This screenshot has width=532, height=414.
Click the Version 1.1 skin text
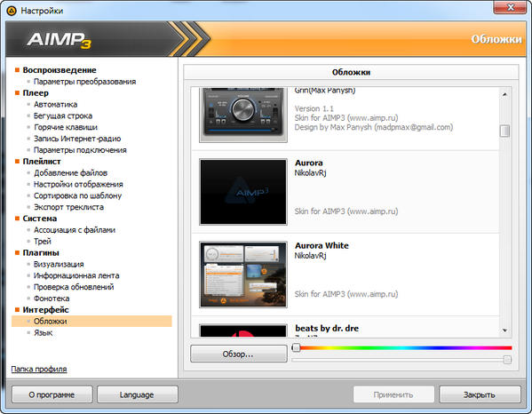click(x=314, y=108)
